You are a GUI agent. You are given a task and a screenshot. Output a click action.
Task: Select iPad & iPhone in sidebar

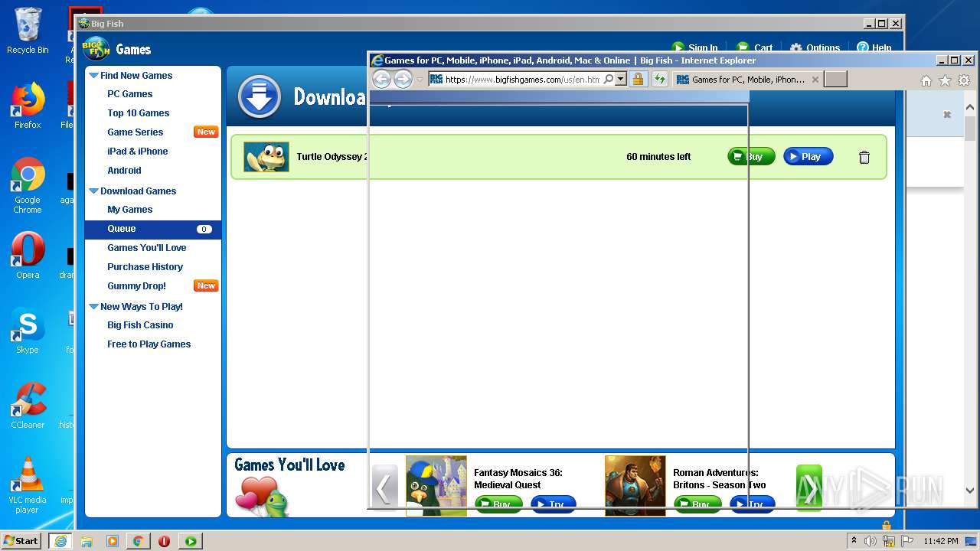tap(138, 152)
